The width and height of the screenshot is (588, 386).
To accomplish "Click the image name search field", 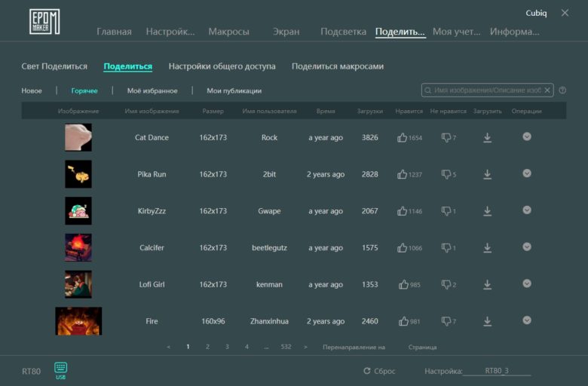I will click(x=487, y=90).
